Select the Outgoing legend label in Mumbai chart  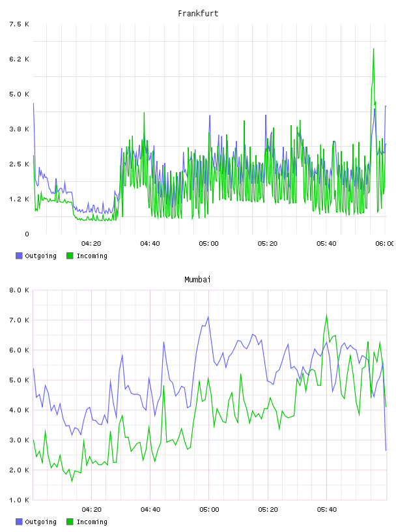pyautogui.click(x=40, y=522)
